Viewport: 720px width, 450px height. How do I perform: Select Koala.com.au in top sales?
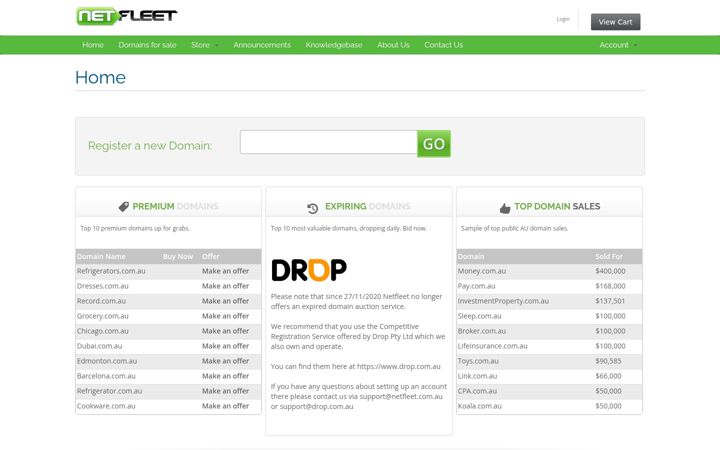(479, 406)
